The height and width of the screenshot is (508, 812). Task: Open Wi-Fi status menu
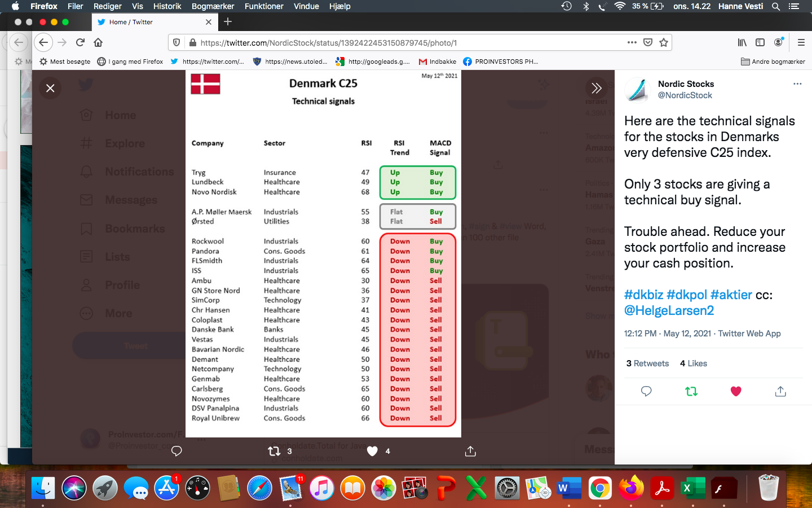[x=620, y=6]
